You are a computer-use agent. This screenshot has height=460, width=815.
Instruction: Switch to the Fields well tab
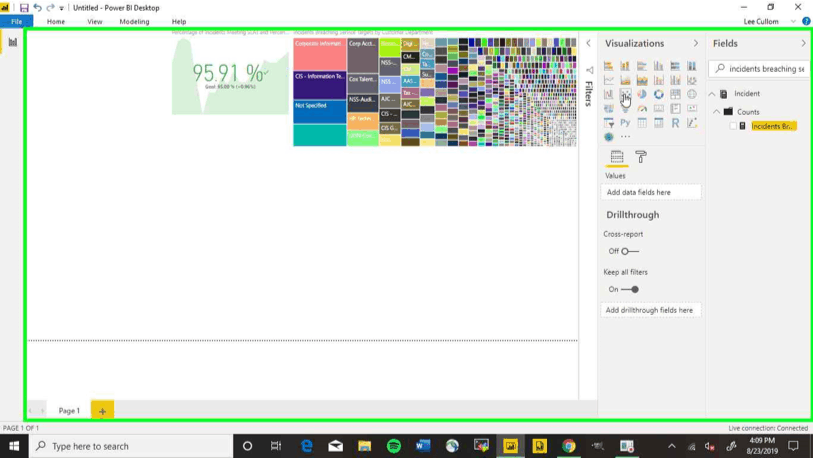617,156
